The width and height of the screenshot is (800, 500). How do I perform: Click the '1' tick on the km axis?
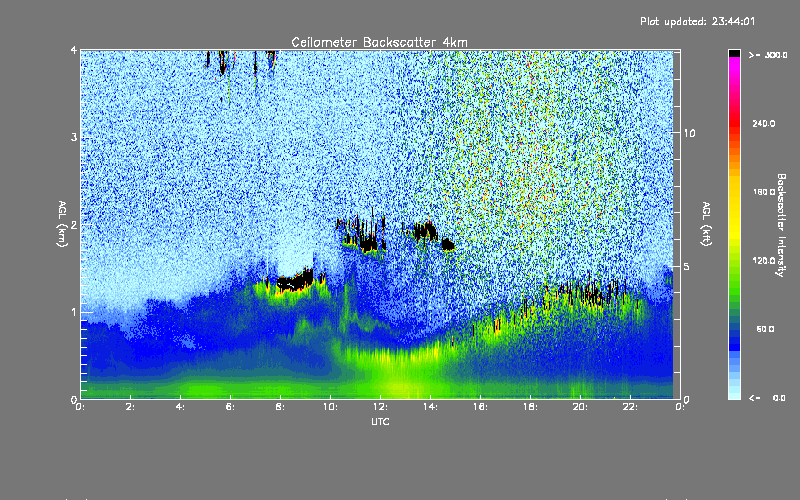click(x=74, y=312)
